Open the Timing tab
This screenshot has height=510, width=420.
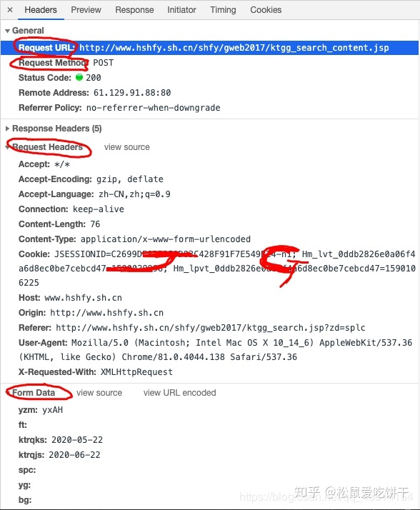[x=223, y=10]
